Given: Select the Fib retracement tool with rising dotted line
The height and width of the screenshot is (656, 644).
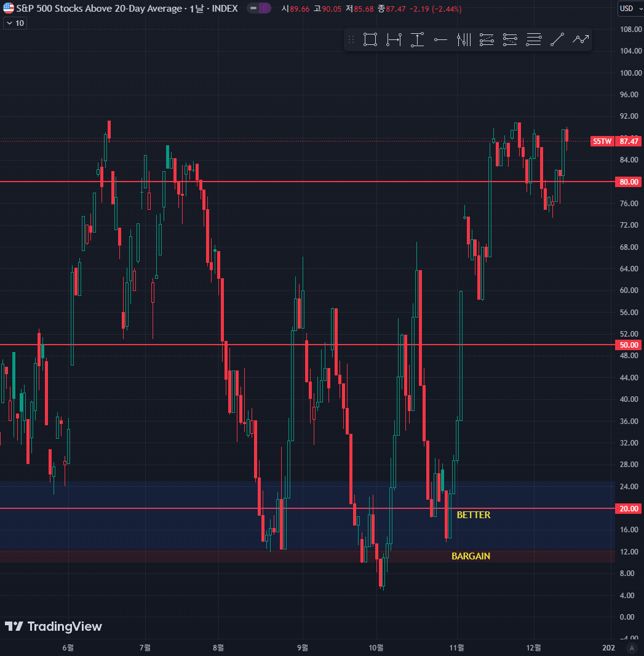Looking at the screenshot, I should [x=487, y=40].
